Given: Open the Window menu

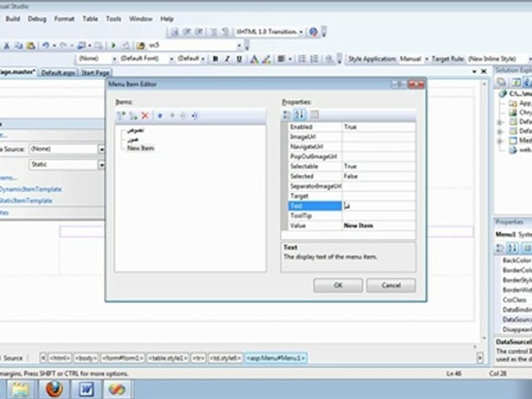Looking at the screenshot, I should 140,19.
